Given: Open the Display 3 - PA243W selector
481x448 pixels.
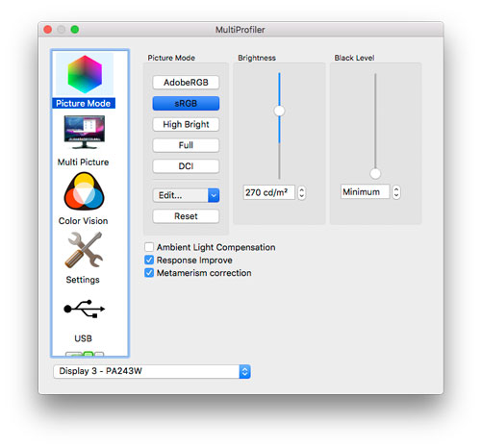Looking at the screenshot, I should tap(152, 371).
